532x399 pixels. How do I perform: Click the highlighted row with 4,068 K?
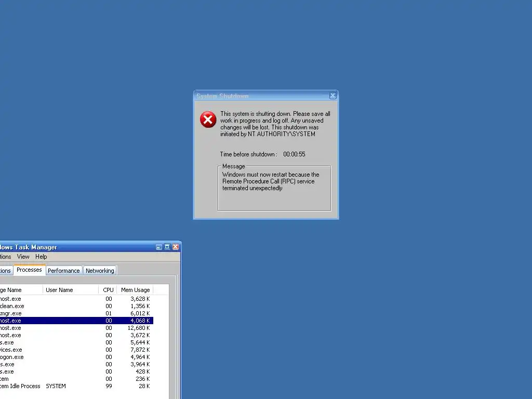click(x=76, y=321)
